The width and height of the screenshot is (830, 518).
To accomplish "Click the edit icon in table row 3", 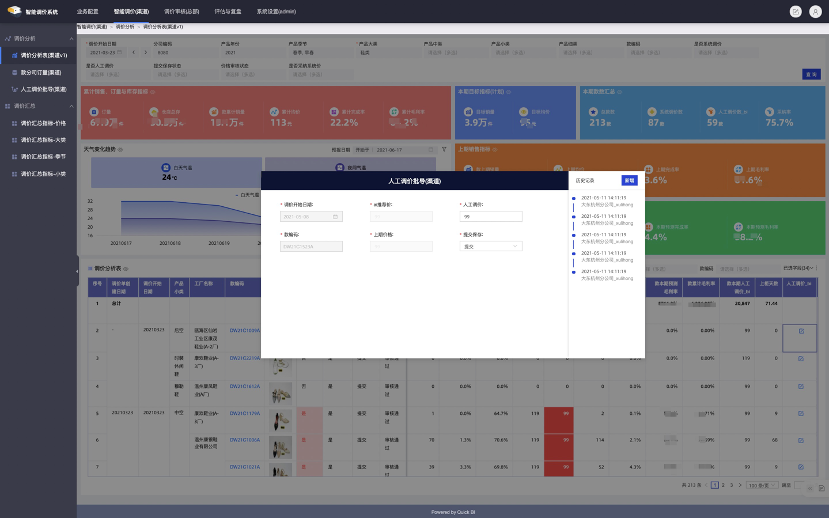I will tap(800, 358).
